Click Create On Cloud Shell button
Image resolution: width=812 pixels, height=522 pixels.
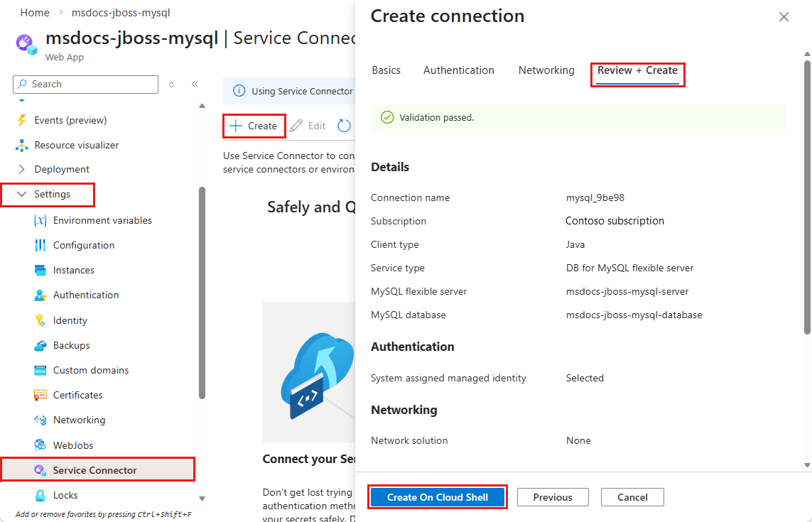(438, 497)
